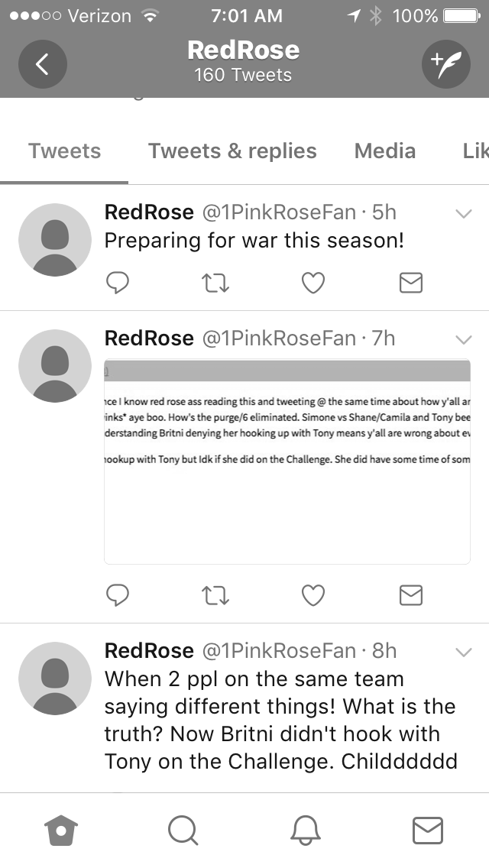The height and width of the screenshot is (868, 489).
Task: Open options chevron on the 7h tweet
Action: point(463,339)
